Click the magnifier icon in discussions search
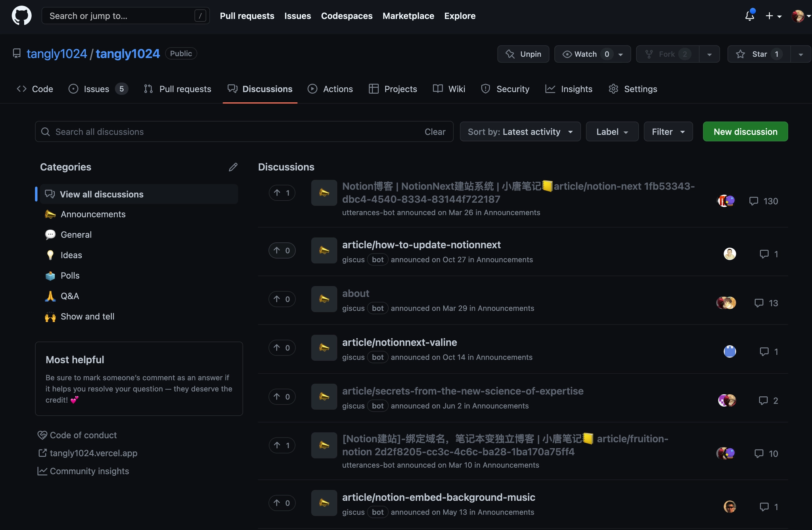 tap(46, 132)
